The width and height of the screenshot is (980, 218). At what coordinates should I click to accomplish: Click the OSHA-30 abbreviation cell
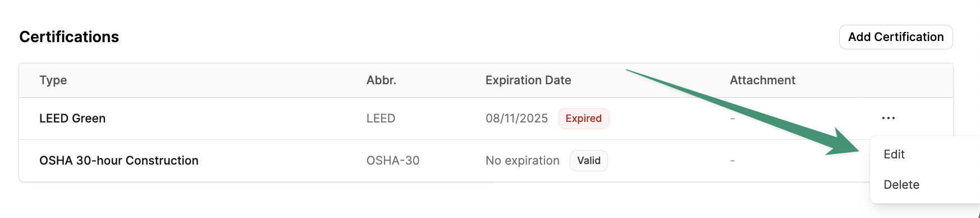coord(393,161)
